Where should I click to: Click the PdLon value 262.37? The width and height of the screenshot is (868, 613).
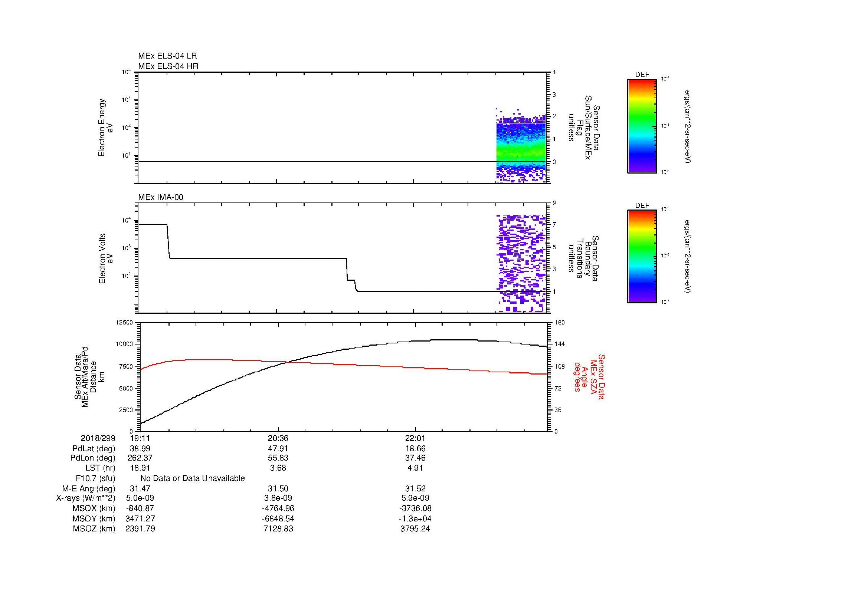coord(140,458)
